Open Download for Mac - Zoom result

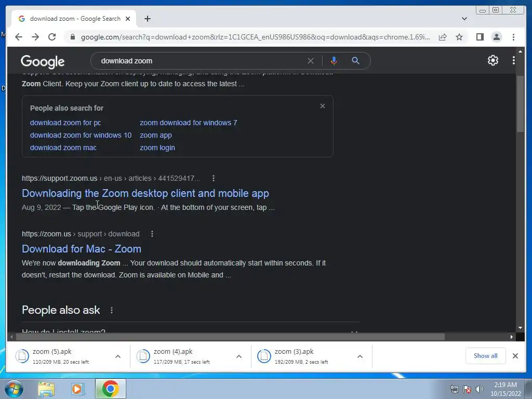pyautogui.click(x=82, y=249)
